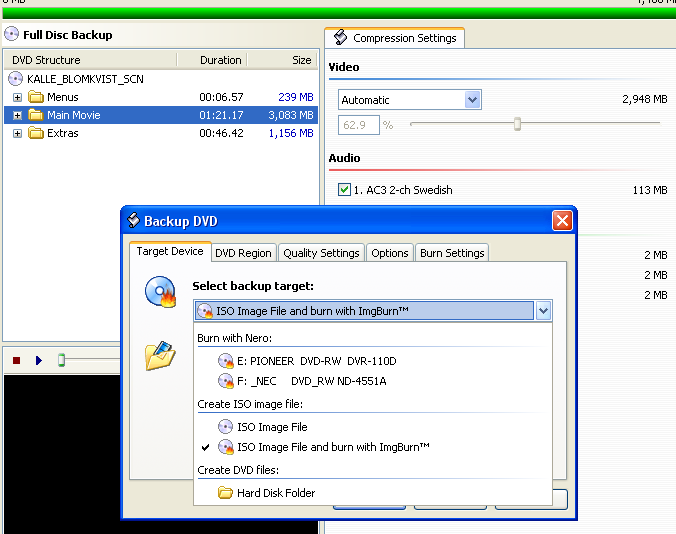The image size is (676, 534).
Task: Expand the Menus tree node
Action: click(17, 97)
